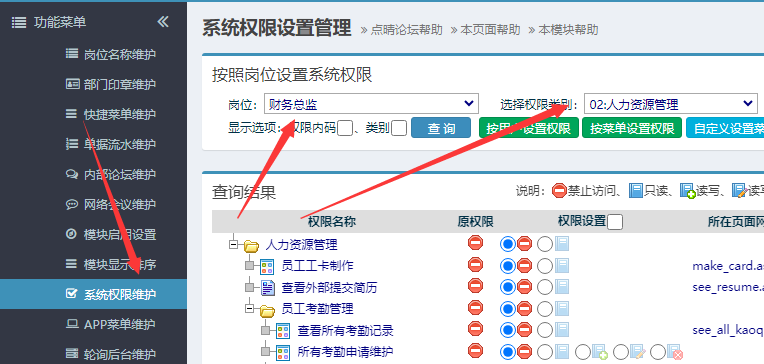Click the 部门印章维护 card icon
The width and height of the screenshot is (764, 364).
(x=72, y=84)
